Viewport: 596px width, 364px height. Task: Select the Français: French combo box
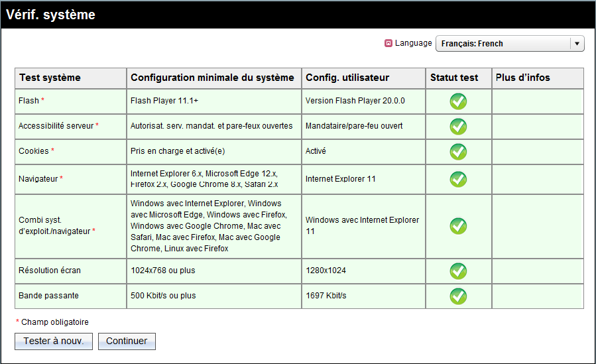pyautogui.click(x=510, y=44)
